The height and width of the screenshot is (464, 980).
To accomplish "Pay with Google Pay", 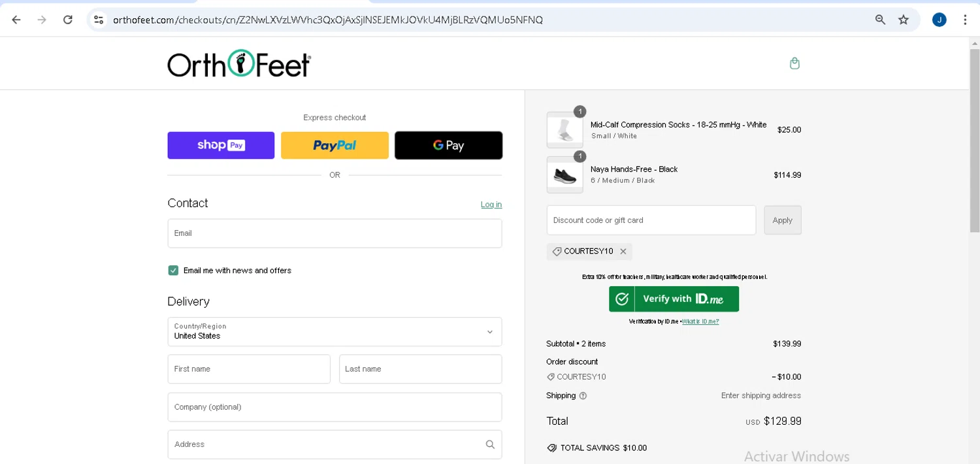I will coord(448,145).
